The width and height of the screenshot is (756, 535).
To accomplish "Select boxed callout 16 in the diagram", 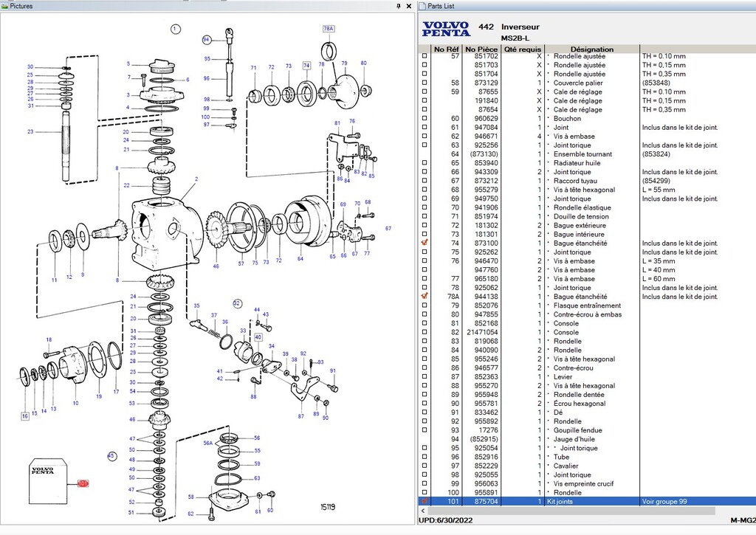I will pos(25,416).
